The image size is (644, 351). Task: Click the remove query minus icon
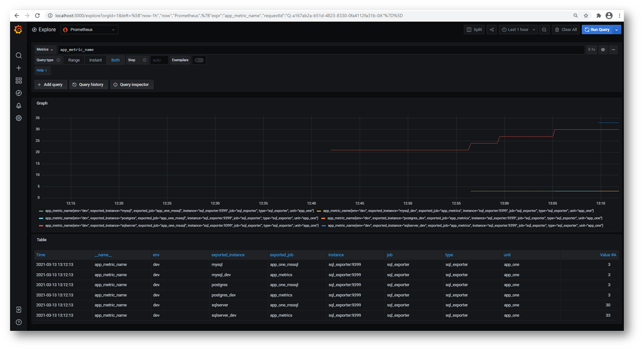click(613, 49)
